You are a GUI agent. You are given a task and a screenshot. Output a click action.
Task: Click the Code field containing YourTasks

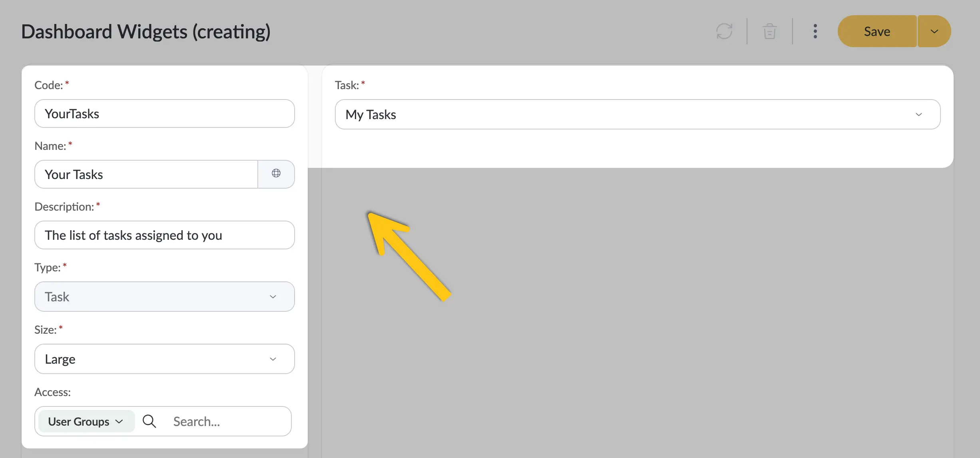pos(165,114)
